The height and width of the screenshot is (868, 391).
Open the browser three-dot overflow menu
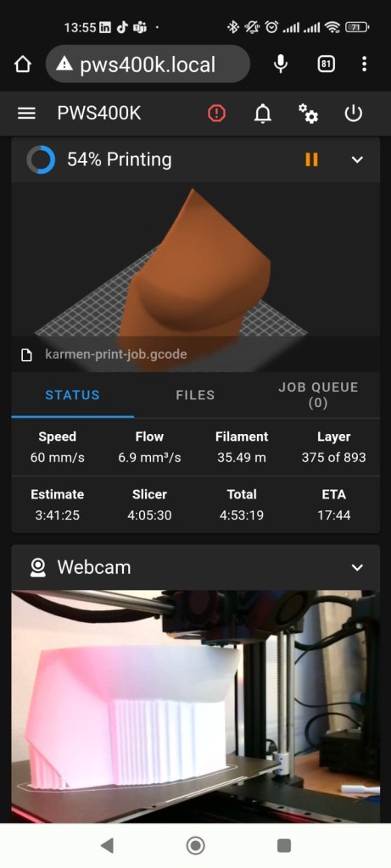364,64
